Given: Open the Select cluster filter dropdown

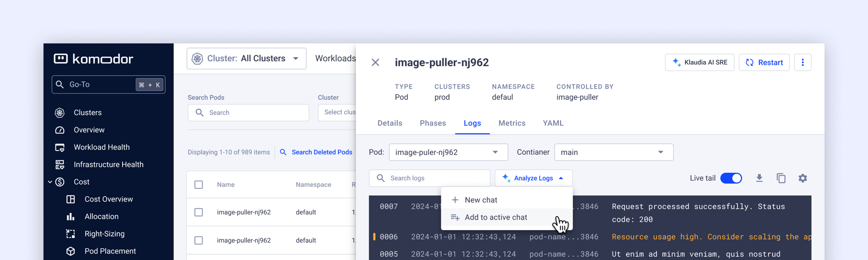Looking at the screenshot, I should [x=337, y=112].
